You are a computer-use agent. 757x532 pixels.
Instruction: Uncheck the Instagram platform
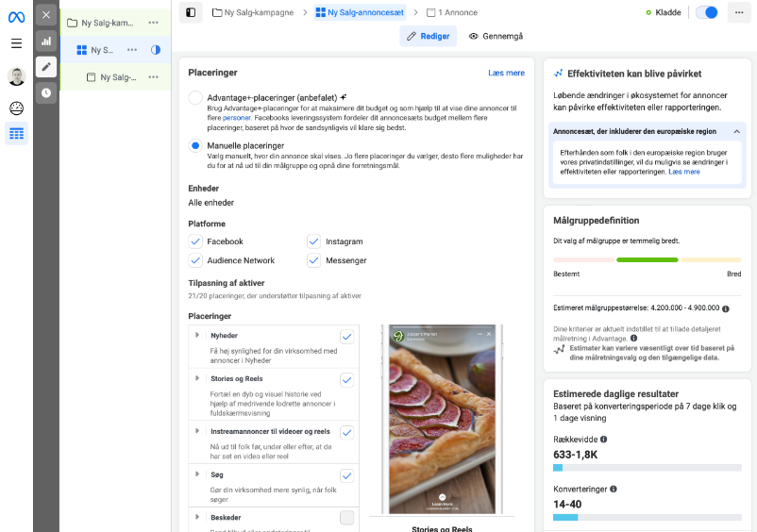tap(313, 241)
